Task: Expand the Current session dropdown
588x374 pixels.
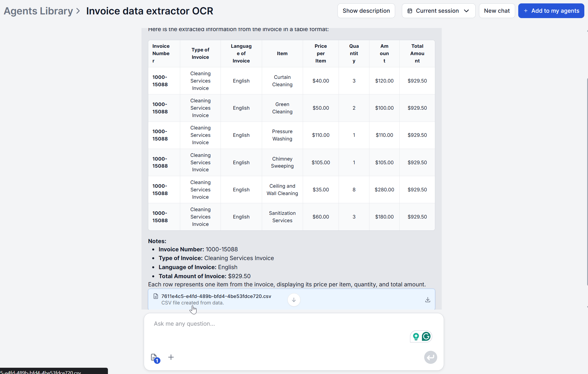Action: (x=438, y=11)
